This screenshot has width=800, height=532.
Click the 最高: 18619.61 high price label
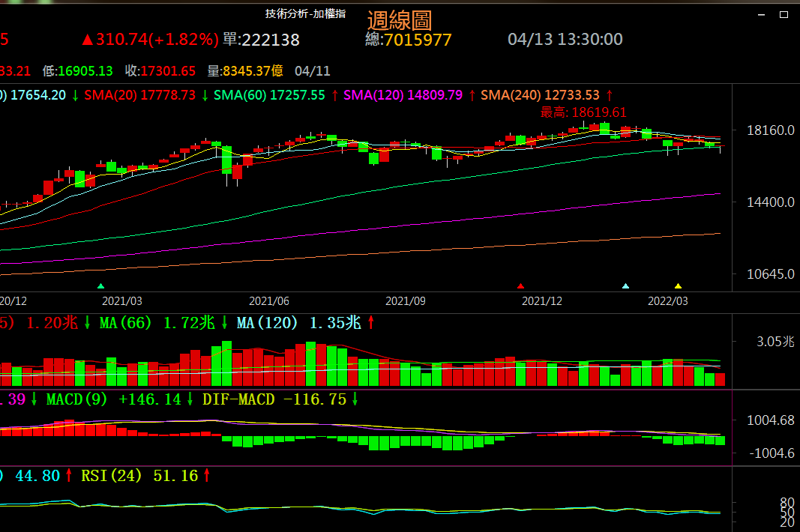(x=583, y=112)
